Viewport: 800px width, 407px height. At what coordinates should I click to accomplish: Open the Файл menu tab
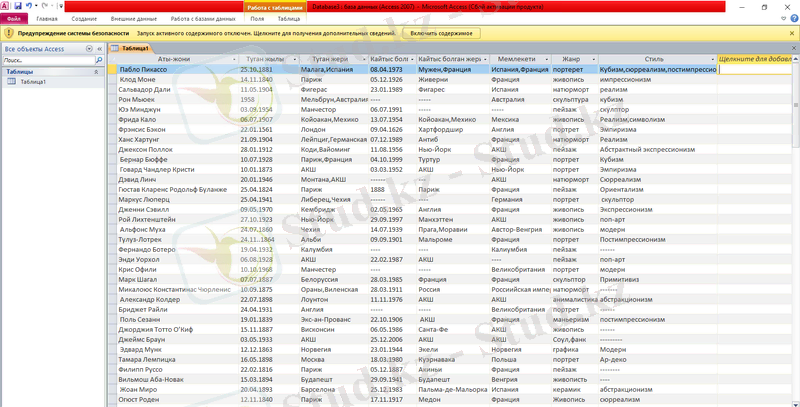pyautogui.click(x=15, y=19)
